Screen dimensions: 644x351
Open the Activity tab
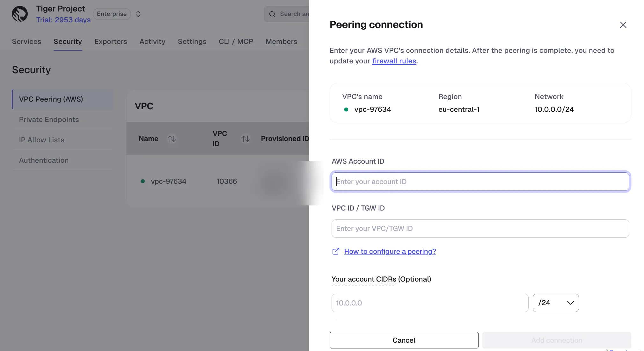(152, 41)
